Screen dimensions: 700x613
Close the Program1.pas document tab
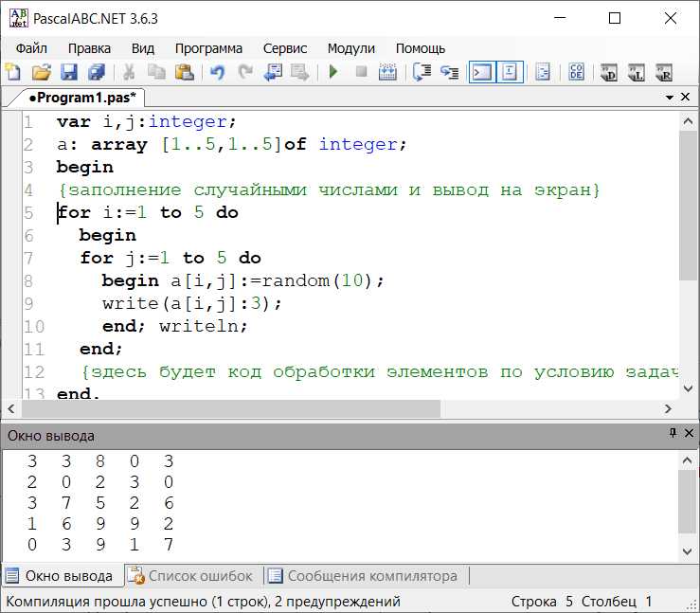click(x=685, y=97)
